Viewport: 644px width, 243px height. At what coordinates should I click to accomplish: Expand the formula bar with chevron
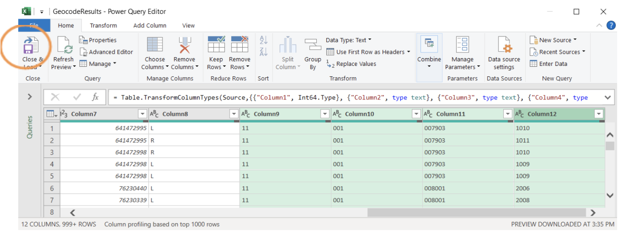pyautogui.click(x=607, y=97)
